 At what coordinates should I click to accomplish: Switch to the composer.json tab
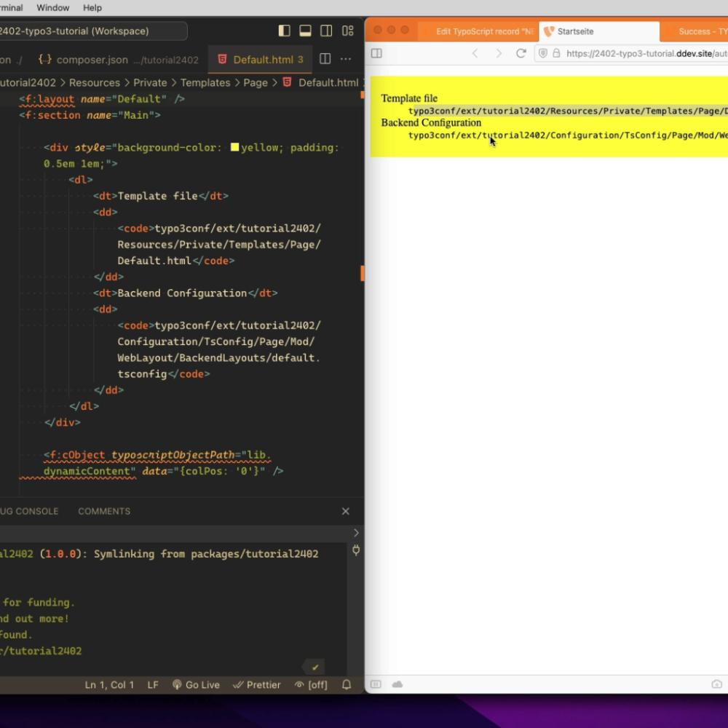click(x=118, y=60)
